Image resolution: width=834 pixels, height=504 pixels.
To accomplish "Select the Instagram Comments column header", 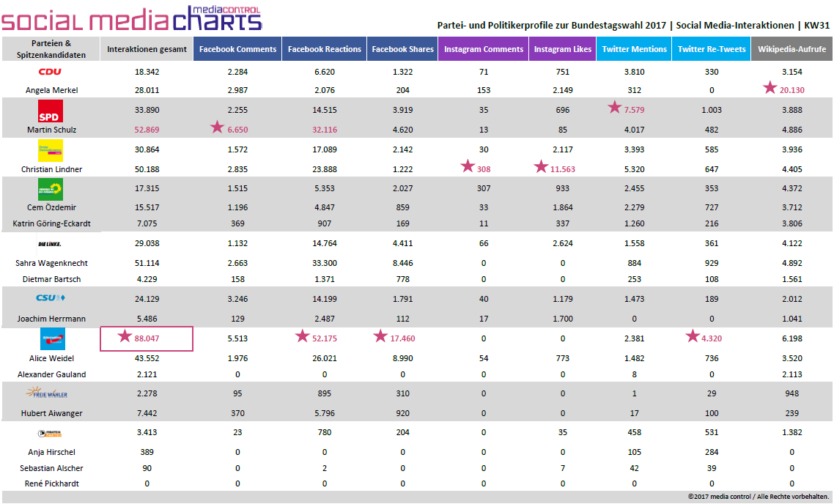I will (484, 49).
